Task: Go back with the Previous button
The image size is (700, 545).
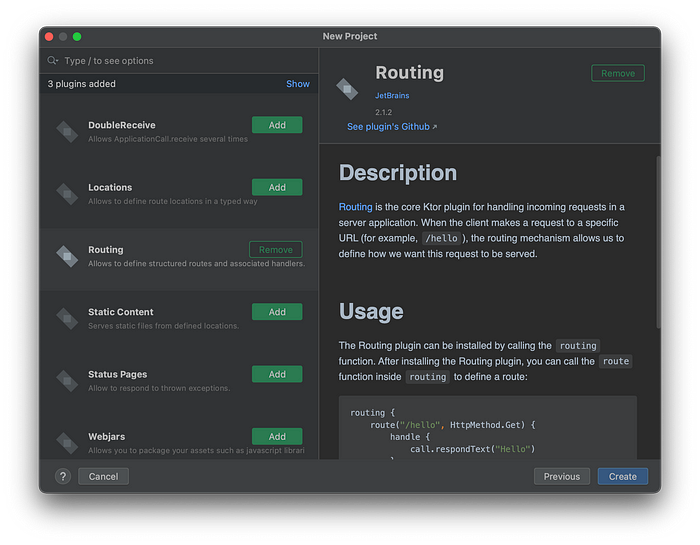Action: point(562,476)
